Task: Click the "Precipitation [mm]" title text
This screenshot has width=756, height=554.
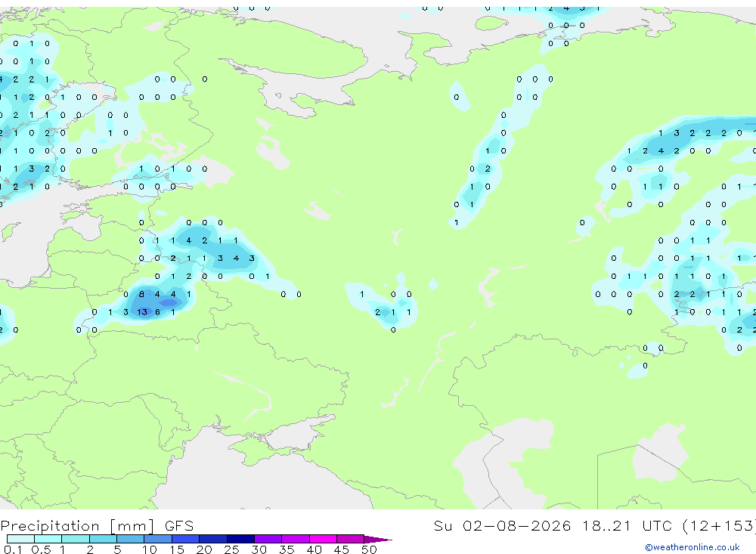Action: point(77,526)
